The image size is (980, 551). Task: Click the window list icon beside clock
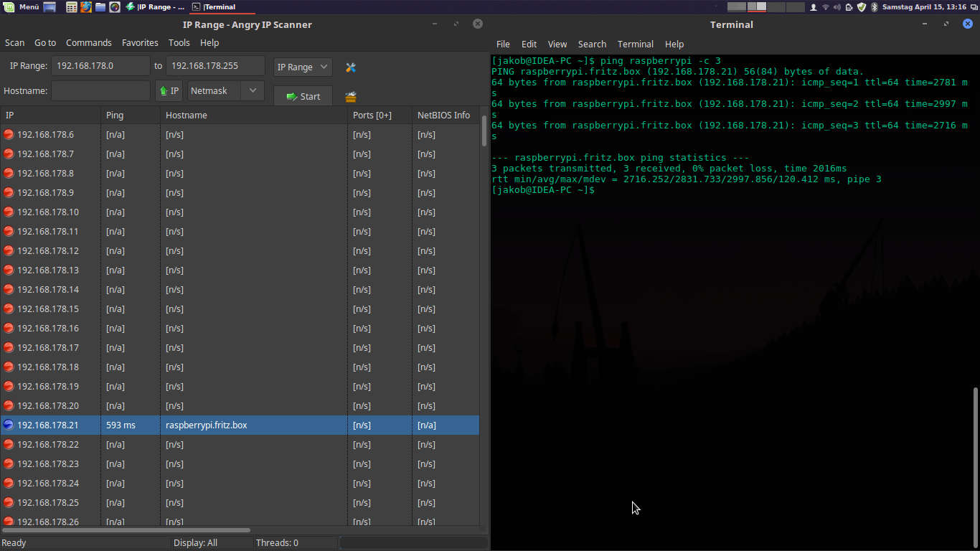[x=974, y=6]
